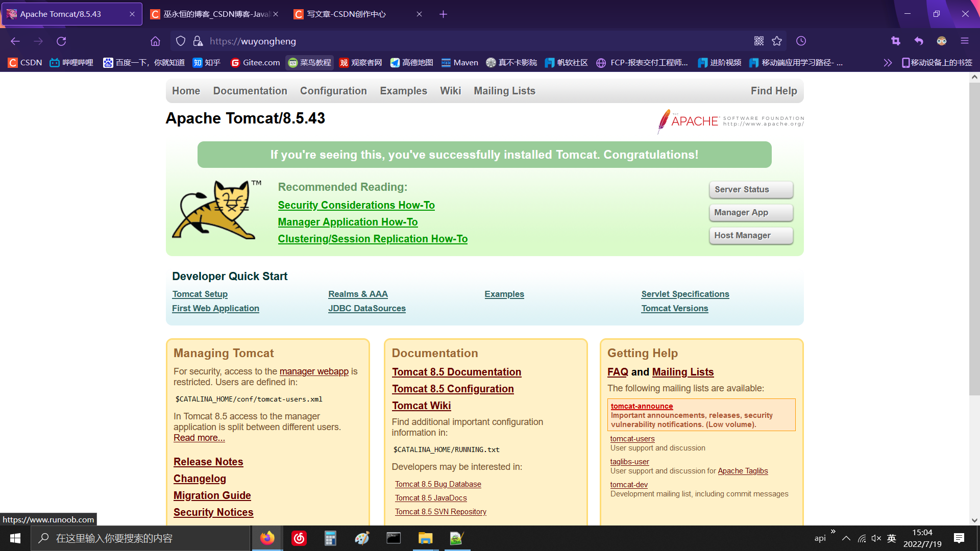This screenshot has height=551, width=980.
Task: Open the calculator taskbar icon
Action: coord(330,538)
